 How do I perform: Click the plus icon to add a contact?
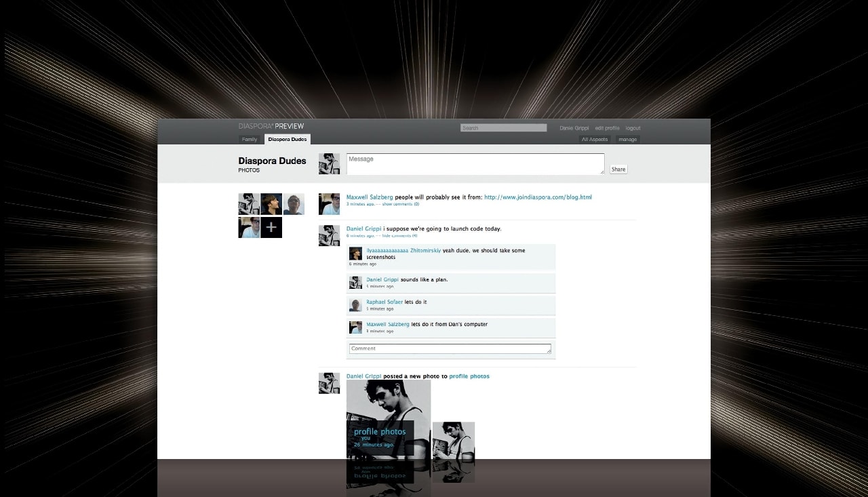[271, 227]
